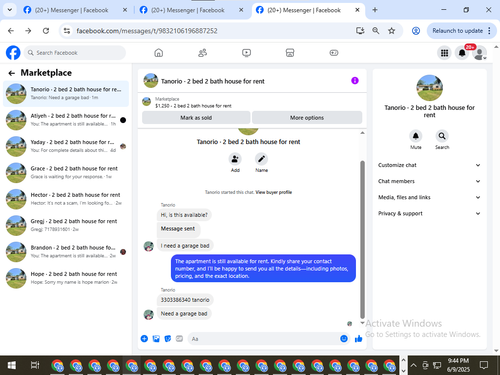Click the browser address bar URL
500x375 pixels.
click(x=147, y=31)
